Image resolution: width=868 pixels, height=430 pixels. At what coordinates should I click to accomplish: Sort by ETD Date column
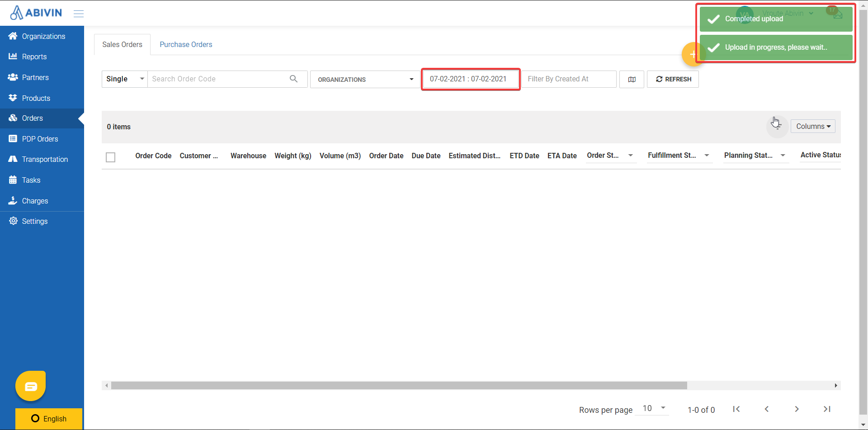pyautogui.click(x=524, y=156)
